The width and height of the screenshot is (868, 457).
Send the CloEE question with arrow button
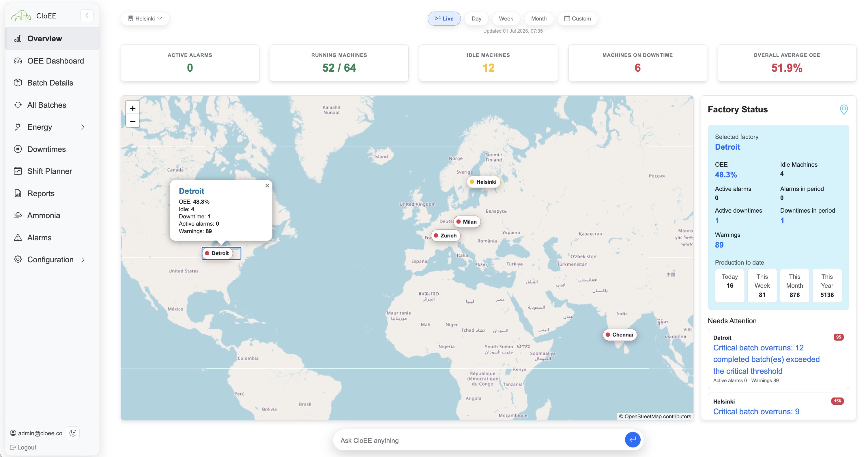coord(633,440)
